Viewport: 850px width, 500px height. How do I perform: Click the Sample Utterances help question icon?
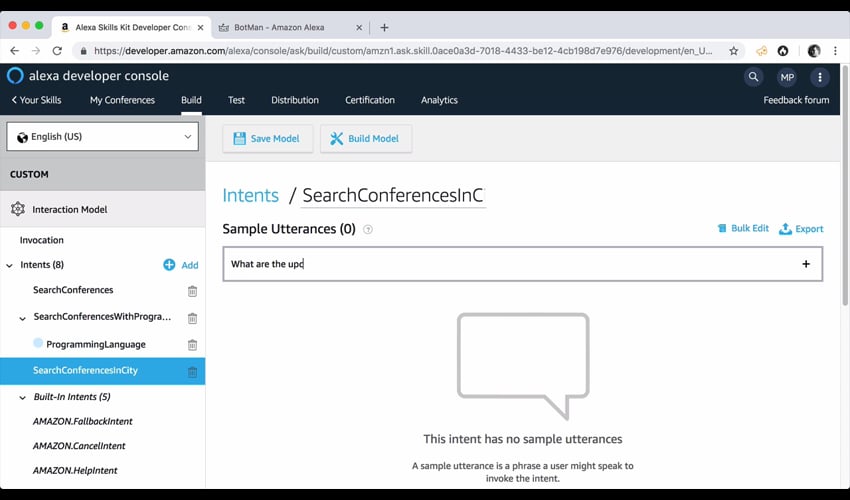[368, 229]
